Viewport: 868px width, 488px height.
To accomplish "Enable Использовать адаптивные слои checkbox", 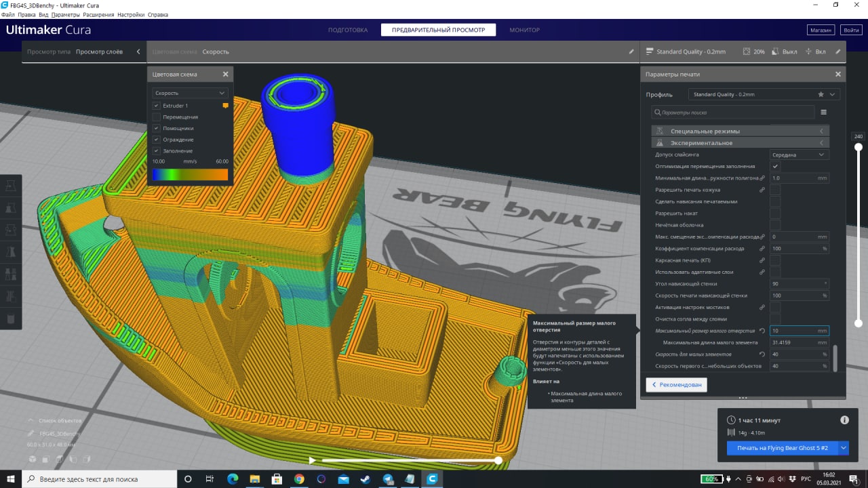I will 775,272.
